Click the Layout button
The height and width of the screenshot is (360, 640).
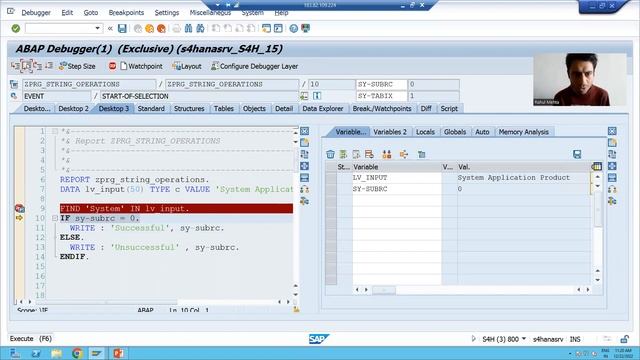pyautogui.click(x=187, y=66)
